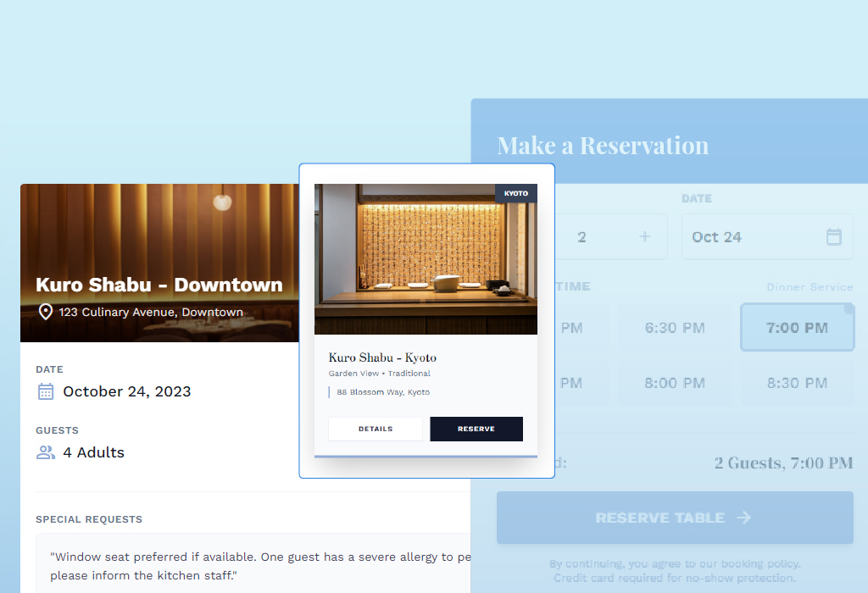
Task: Click the KYOTO badge on the restaurant photo
Action: (x=515, y=193)
